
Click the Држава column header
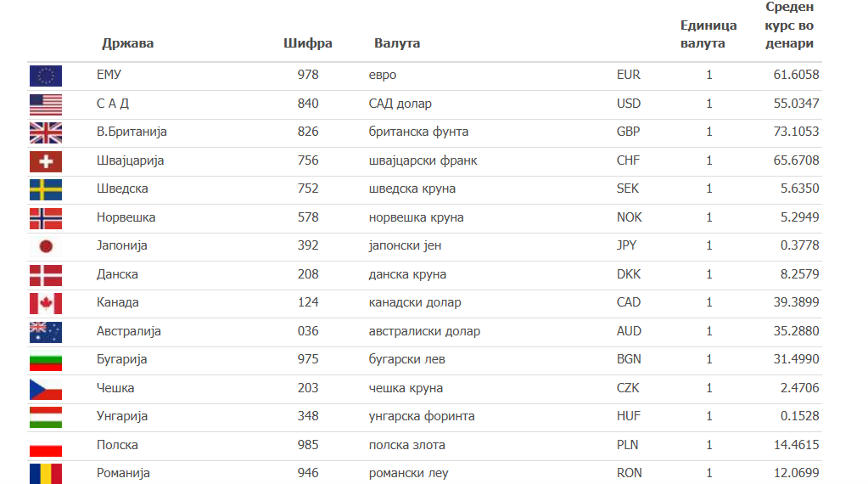[127, 43]
